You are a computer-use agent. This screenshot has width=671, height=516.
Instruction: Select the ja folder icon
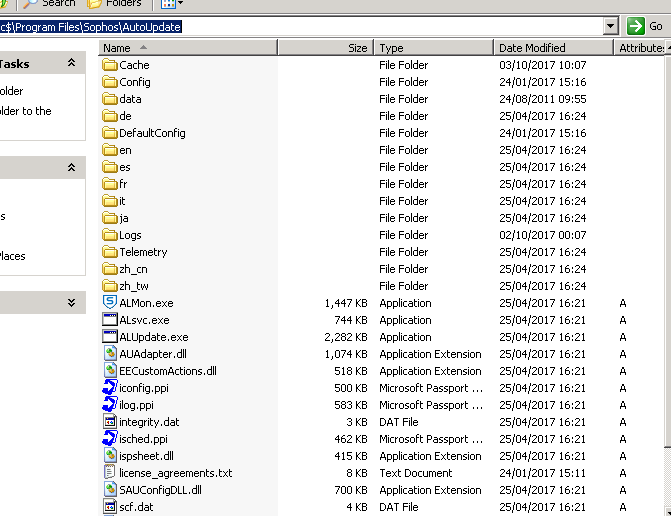pyautogui.click(x=110, y=218)
